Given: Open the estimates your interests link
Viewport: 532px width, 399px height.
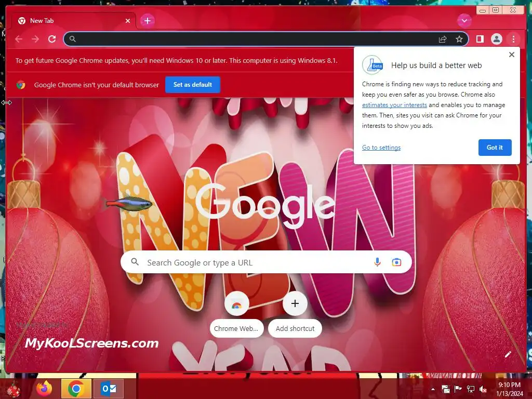Looking at the screenshot, I should (394, 105).
